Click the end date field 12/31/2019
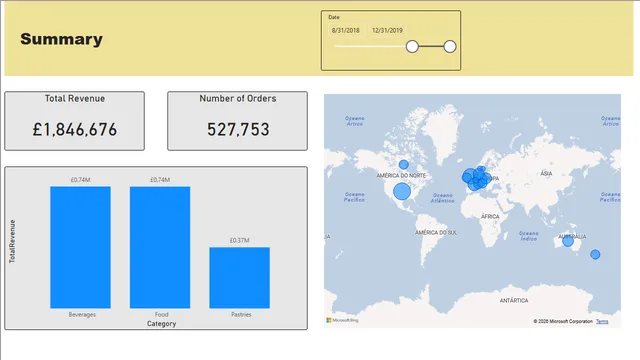This screenshot has height=360, width=640. 387,30
